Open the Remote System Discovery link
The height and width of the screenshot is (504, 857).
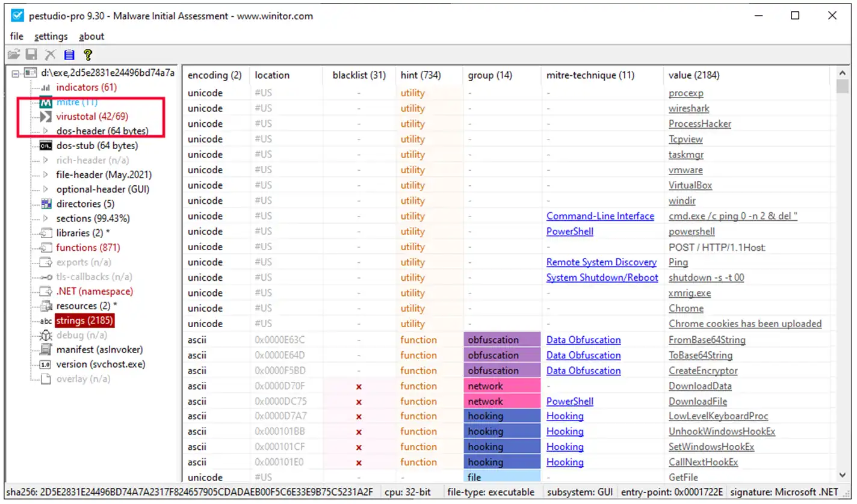(601, 262)
